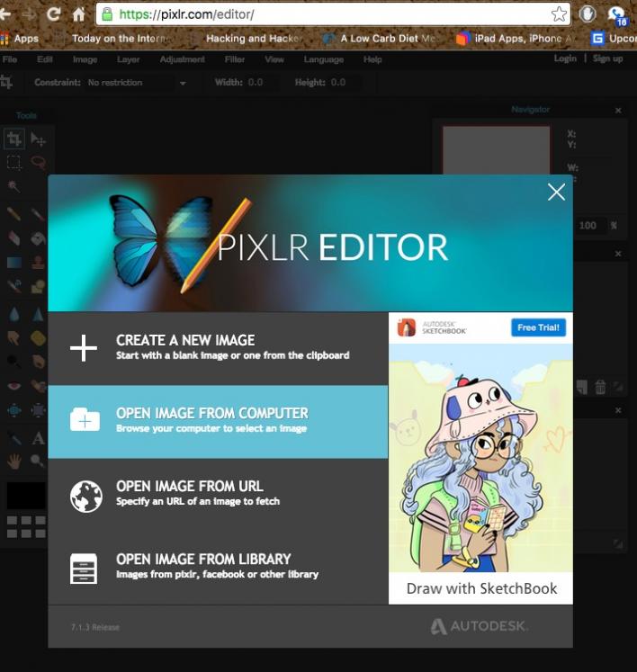Open the Edit menu

(45, 59)
